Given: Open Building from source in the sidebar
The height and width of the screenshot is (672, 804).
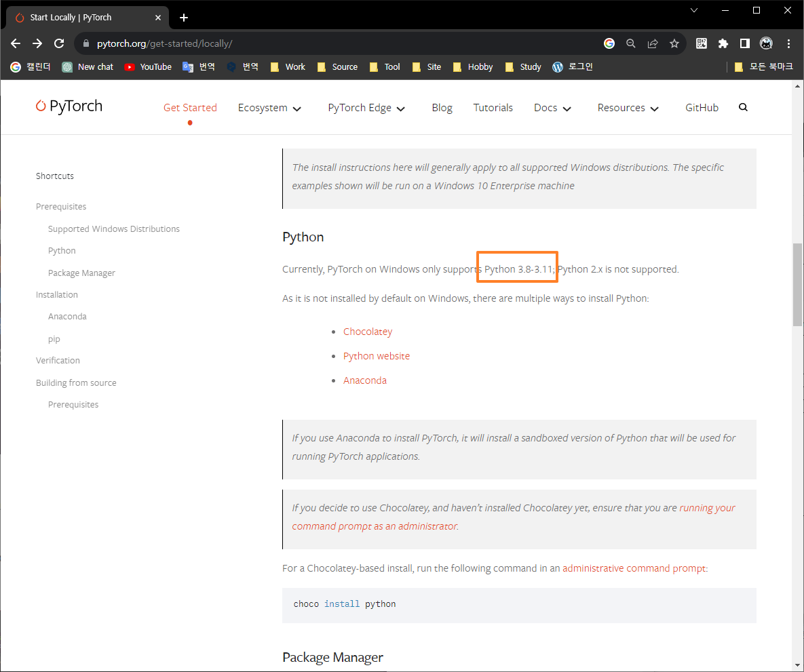Looking at the screenshot, I should pos(75,382).
